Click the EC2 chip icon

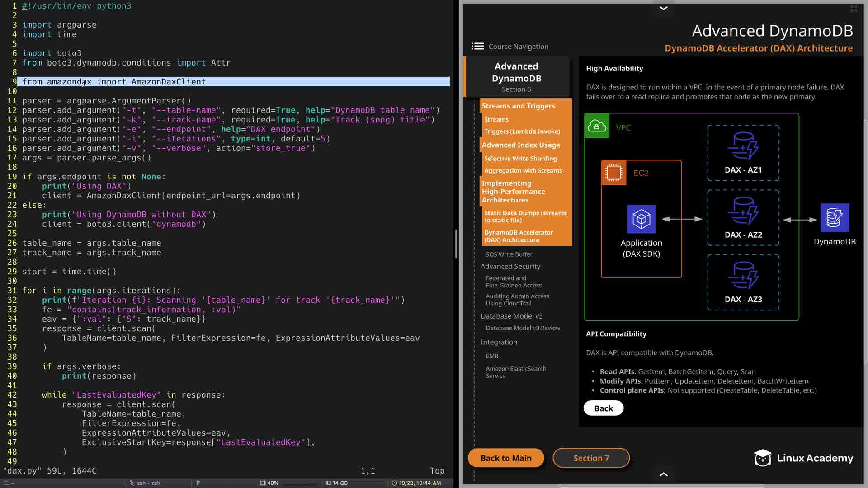pos(613,173)
